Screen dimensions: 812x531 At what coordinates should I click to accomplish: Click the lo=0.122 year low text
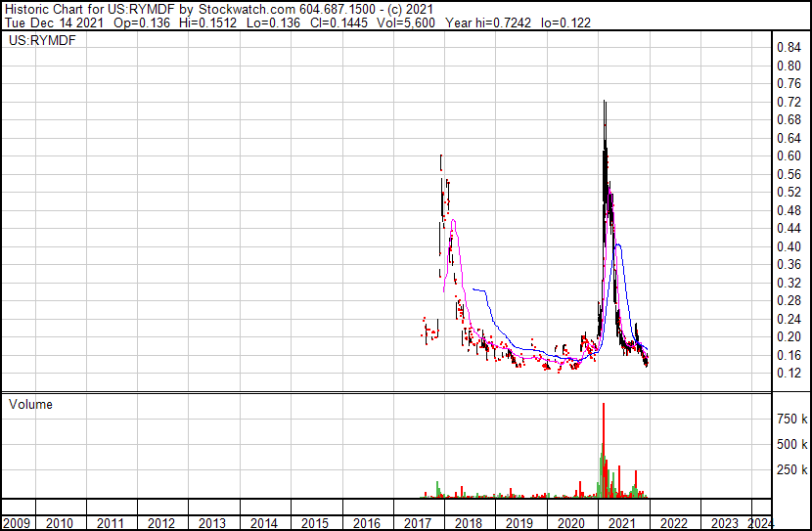[x=565, y=22]
